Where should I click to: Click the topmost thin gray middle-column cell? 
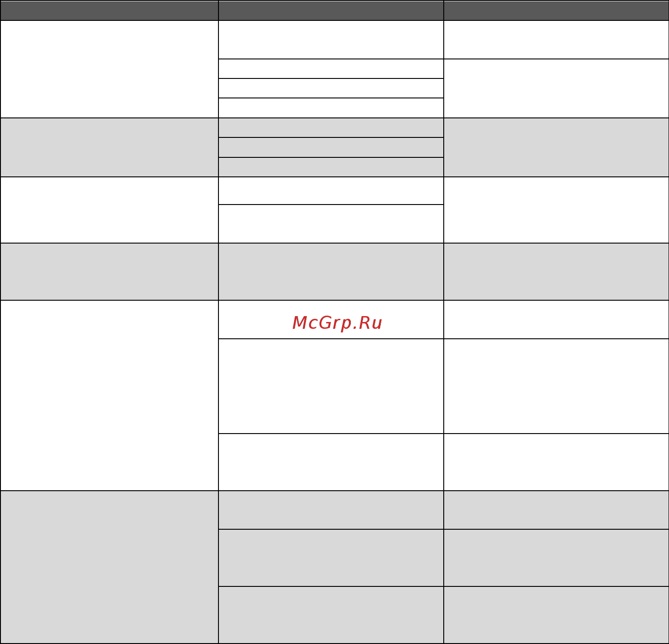(331, 128)
